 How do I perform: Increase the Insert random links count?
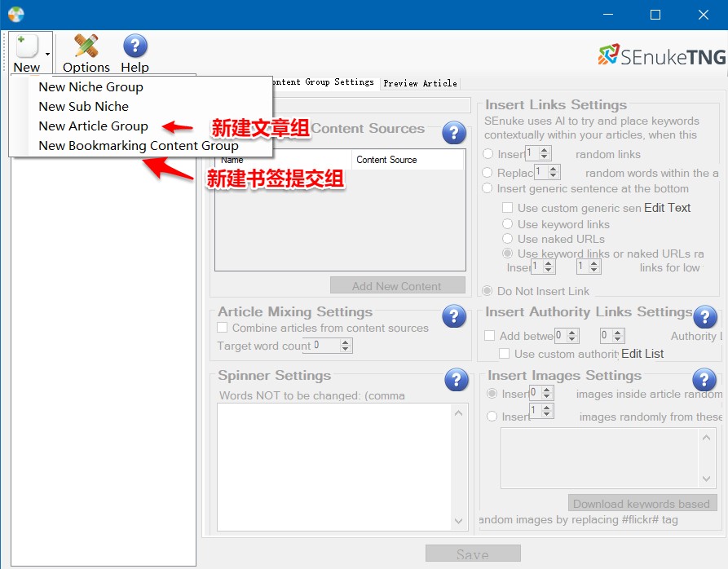[x=544, y=150]
